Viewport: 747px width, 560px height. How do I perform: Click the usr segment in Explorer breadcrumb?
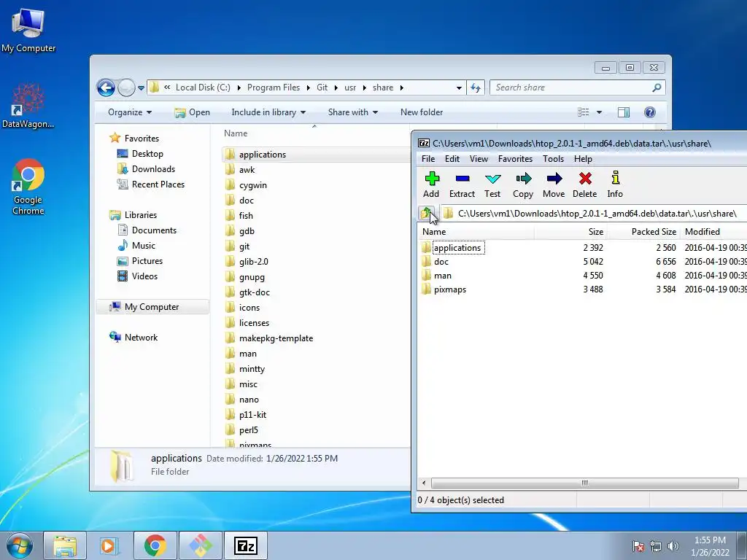[x=350, y=87]
